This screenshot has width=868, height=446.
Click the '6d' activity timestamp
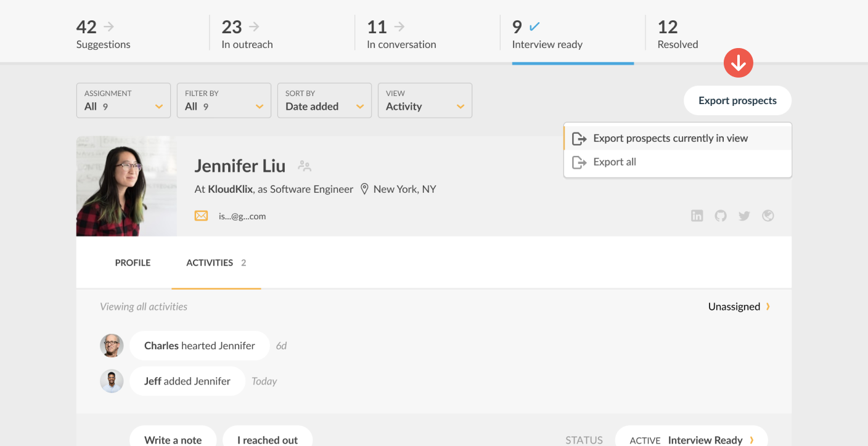(x=282, y=346)
